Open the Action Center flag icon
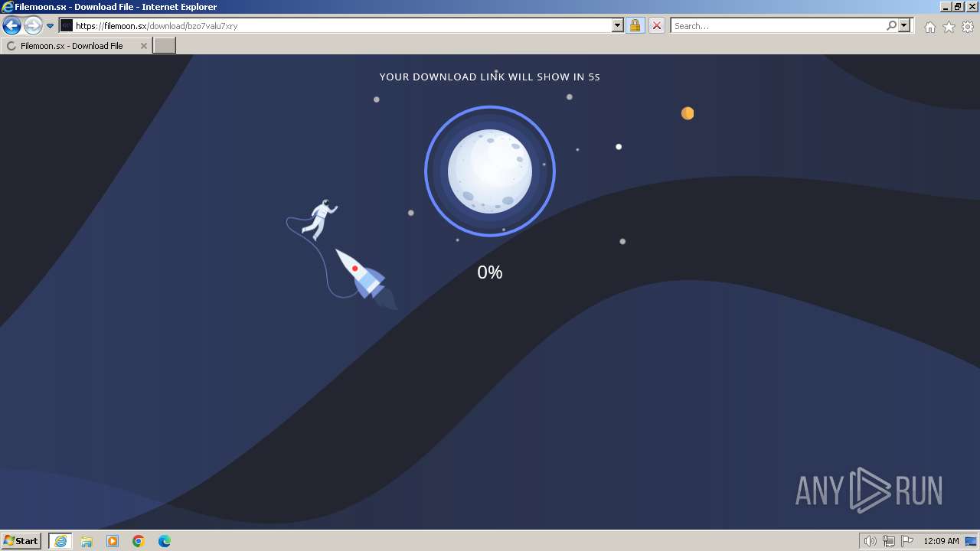This screenshot has height=551, width=980. [907, 541]
